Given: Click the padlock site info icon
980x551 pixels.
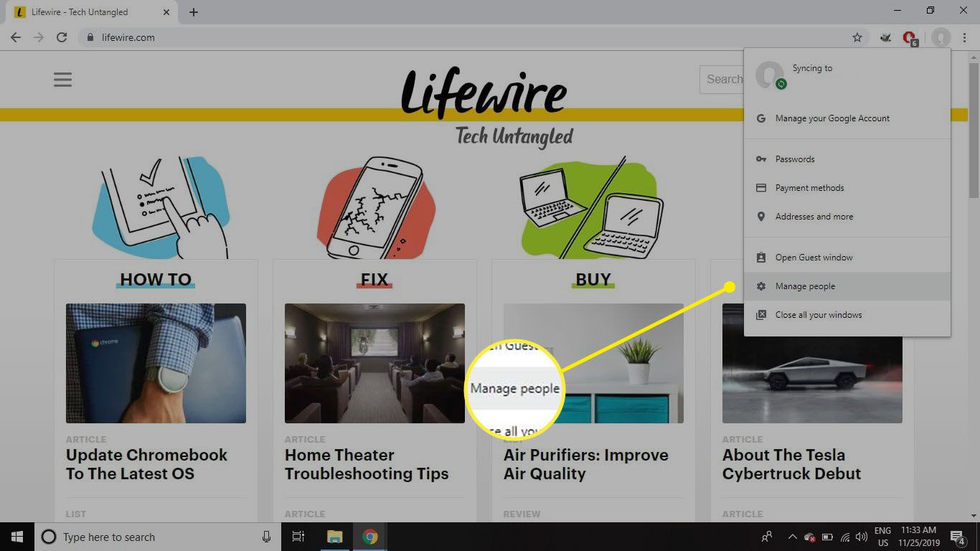Looking at the screenshot, I should (x=90, y=37).
